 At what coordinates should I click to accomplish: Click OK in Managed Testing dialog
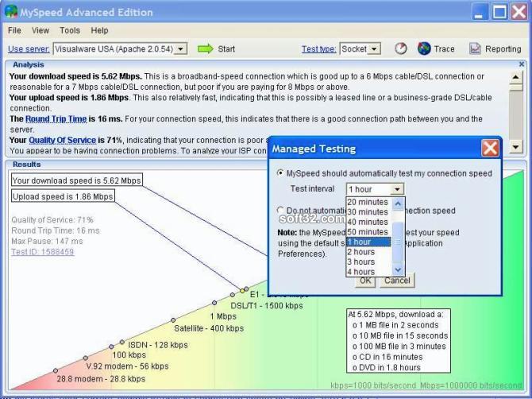click(365, 281)
